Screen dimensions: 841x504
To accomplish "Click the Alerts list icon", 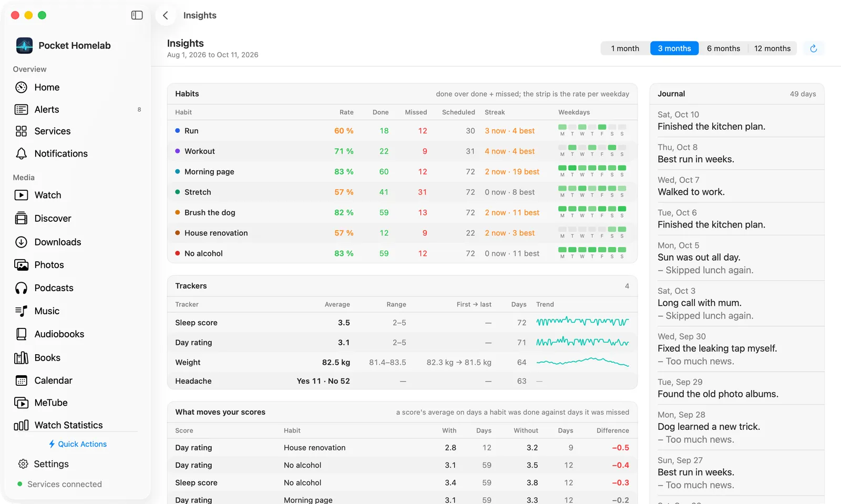I will [x=21, y=109].
